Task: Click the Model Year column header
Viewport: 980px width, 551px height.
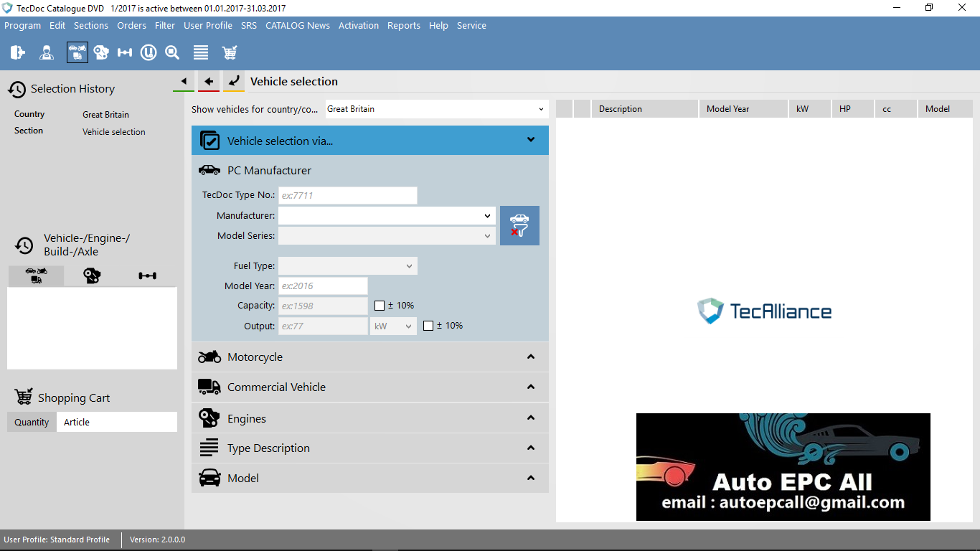Action: 743,109
